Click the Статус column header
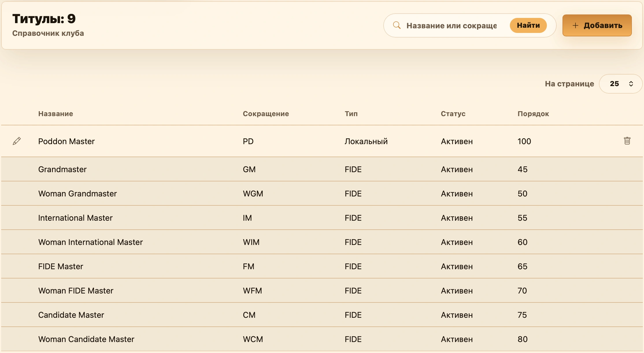This screenshot has width=644, height=353. (453, 114)
